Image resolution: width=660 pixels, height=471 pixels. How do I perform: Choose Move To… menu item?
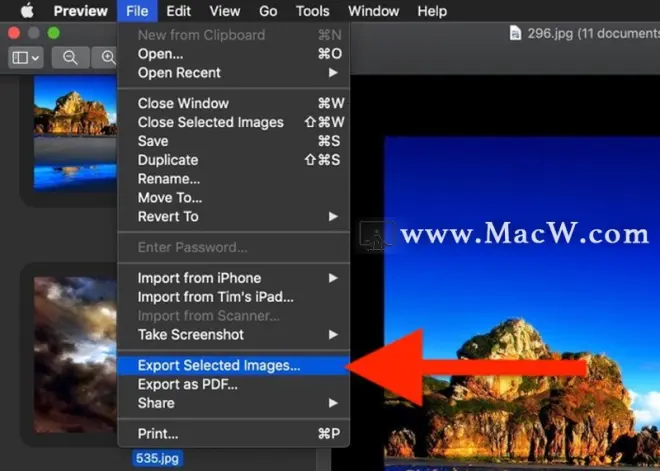[x=234, y=198]
